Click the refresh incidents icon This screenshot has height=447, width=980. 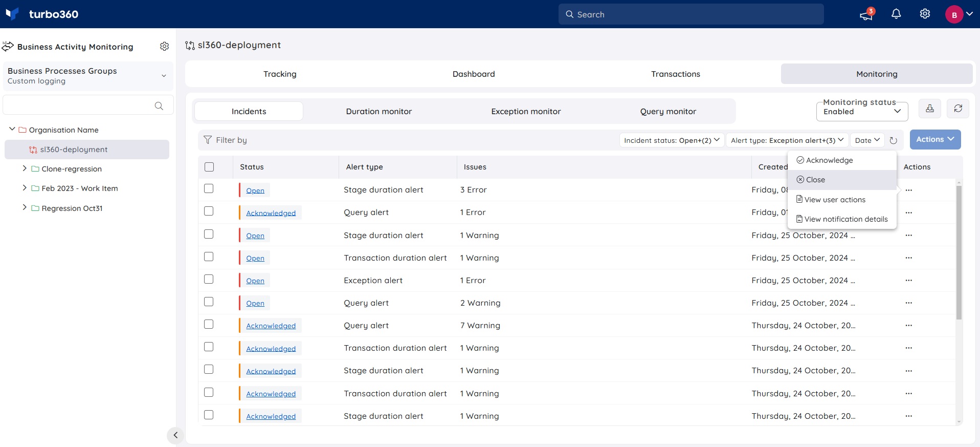(958, 109)
